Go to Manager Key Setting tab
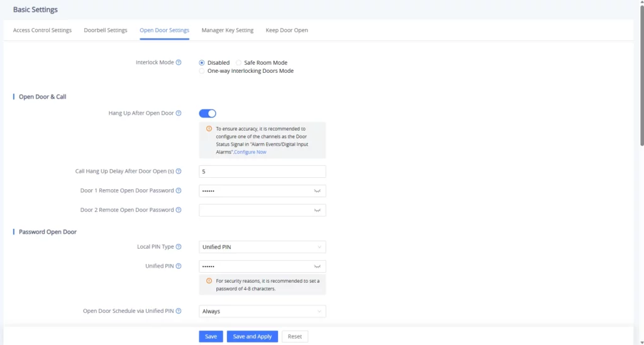Screen dimensions: 644x345 click(x=228, y=30)
